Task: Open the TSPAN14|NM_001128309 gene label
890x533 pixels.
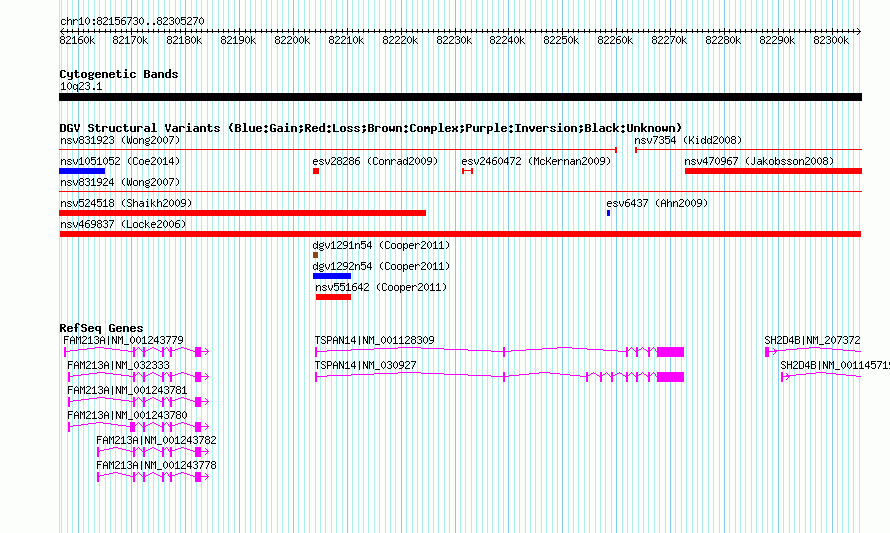Action: [x=375, y=340]
